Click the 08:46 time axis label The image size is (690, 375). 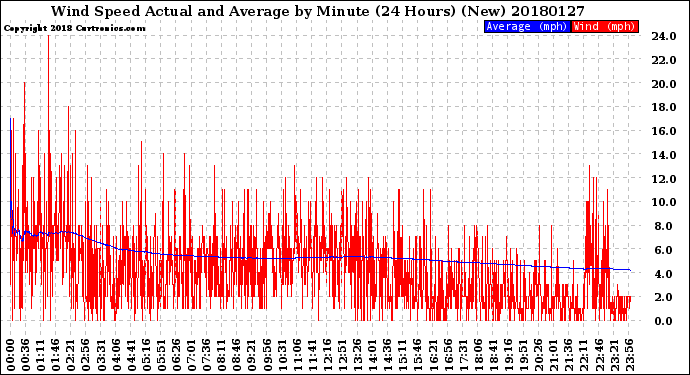click(237, 355)
